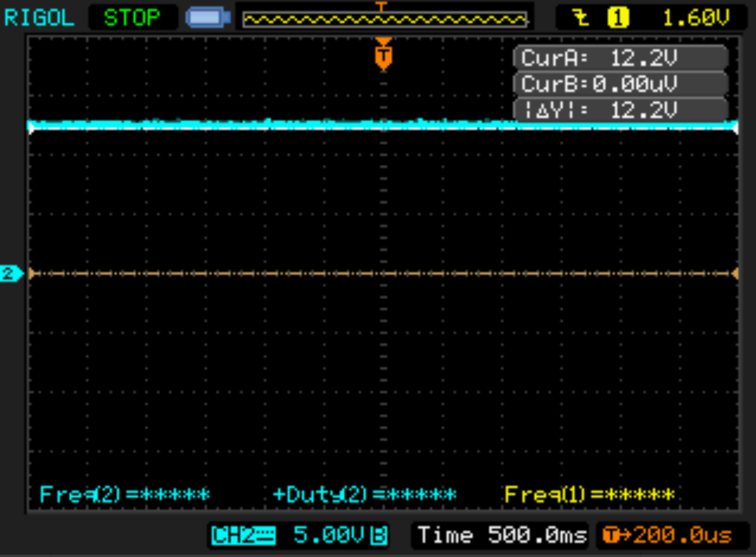Toggle the STOP run status indicator
756x557 pixels.
131,18
